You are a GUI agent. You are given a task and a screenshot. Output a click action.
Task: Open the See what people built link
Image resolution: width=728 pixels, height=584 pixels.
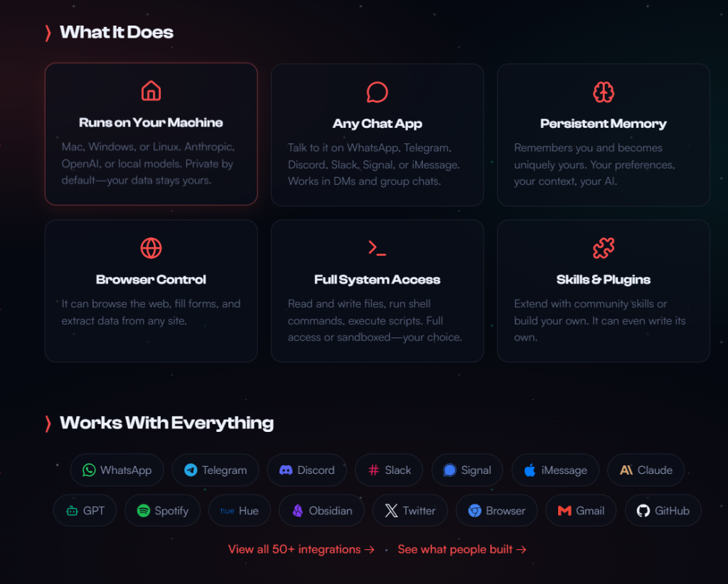[461, 549]
